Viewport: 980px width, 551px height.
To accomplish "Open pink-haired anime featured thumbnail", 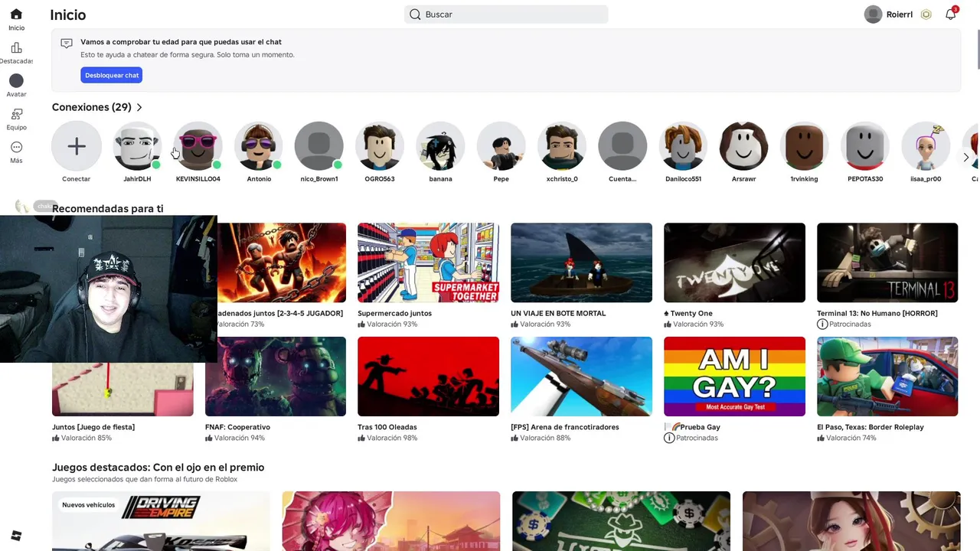I will click(x=391, y=521).
